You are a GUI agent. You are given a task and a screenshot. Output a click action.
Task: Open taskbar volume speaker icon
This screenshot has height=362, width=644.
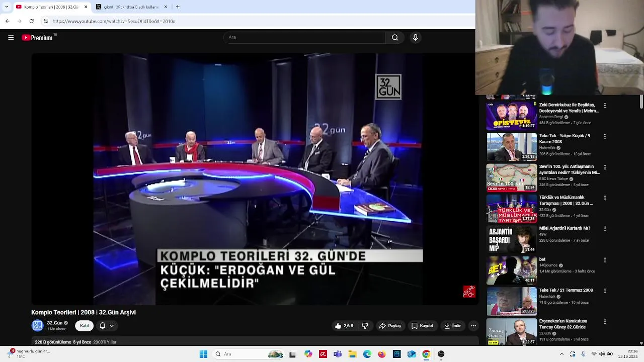(602, 354)
